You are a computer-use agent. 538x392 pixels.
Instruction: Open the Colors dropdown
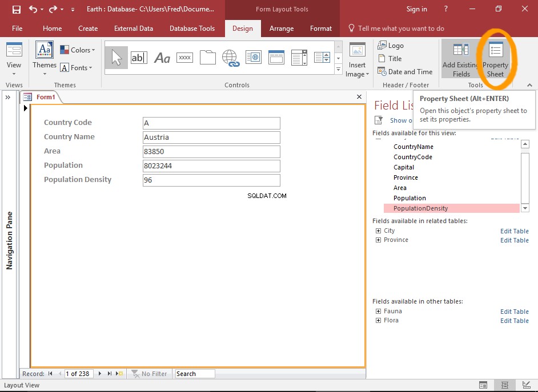[x=78, y=50]
